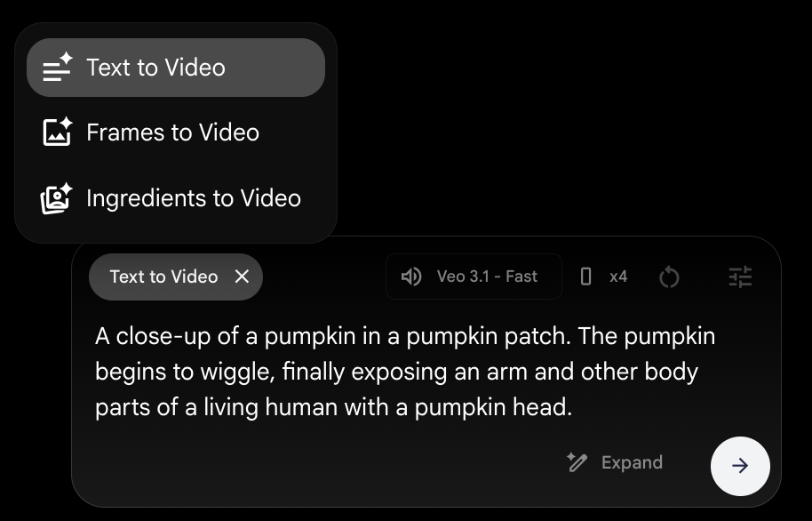Open the settings sliders icon
This screenshot has height=521, width=812.
[740, 277]
